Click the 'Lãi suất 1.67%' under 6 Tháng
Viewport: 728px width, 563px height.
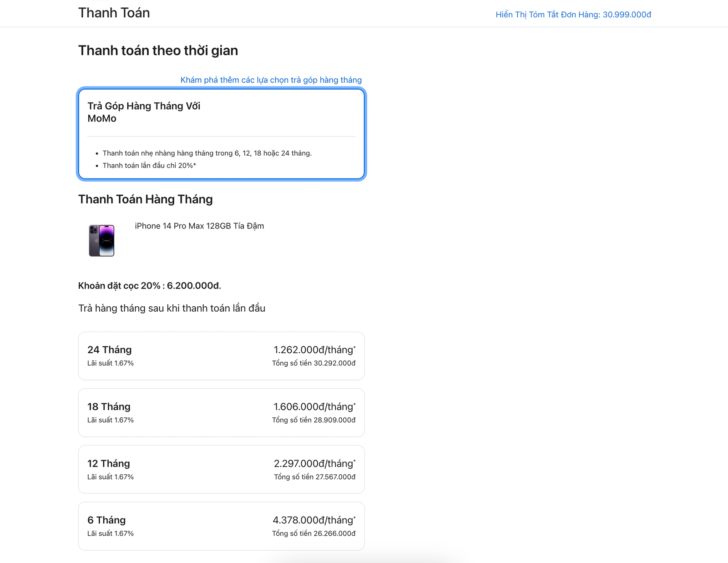(111, 533)
